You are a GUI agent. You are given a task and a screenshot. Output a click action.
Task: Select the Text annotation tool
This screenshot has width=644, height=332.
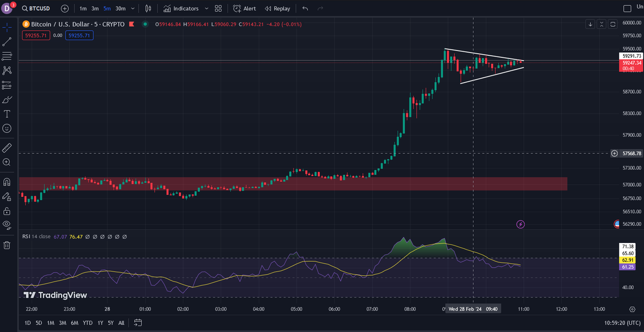pyautogui.click(x=7, y=114)
